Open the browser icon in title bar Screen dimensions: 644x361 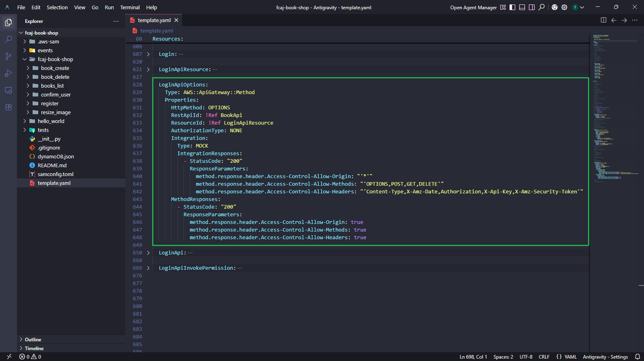[x=555, y=7]
